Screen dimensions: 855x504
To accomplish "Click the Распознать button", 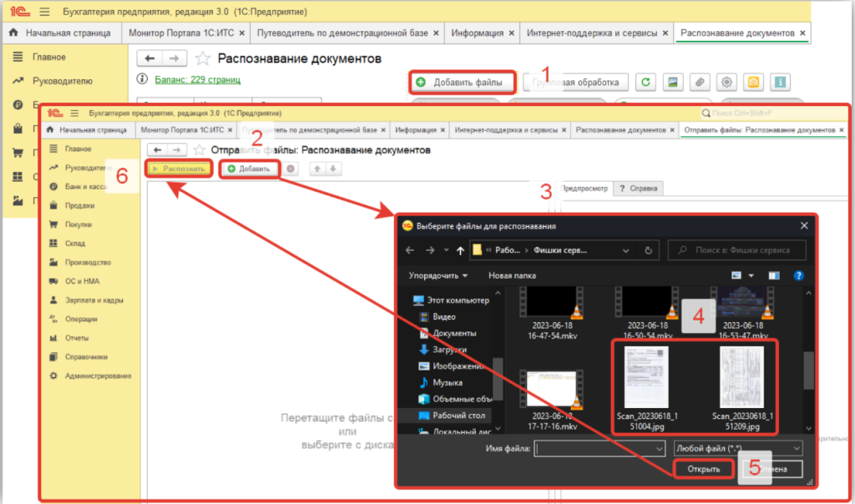I will coord(179,169).
